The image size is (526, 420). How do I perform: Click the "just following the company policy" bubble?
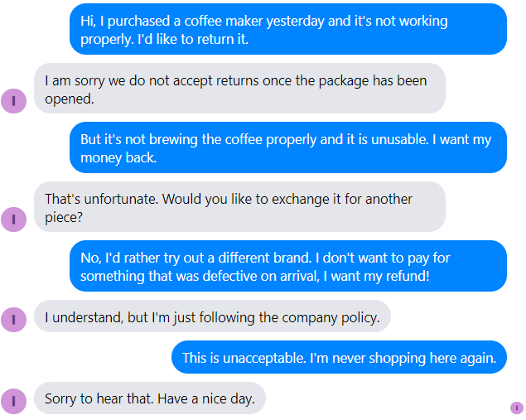pos(212,316)
